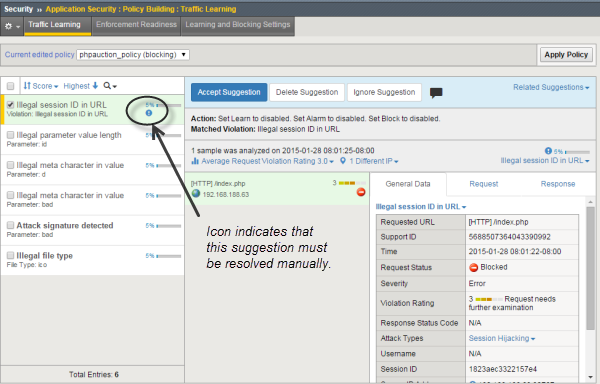The width and height of the screenshot is (600, 384).
Task: Click the info icon next to 5% in sample header
Action: (x=548, y=151)
